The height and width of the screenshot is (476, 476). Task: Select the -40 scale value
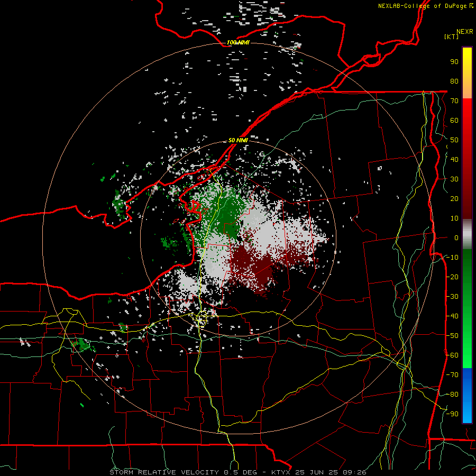(x=452, y=316)
